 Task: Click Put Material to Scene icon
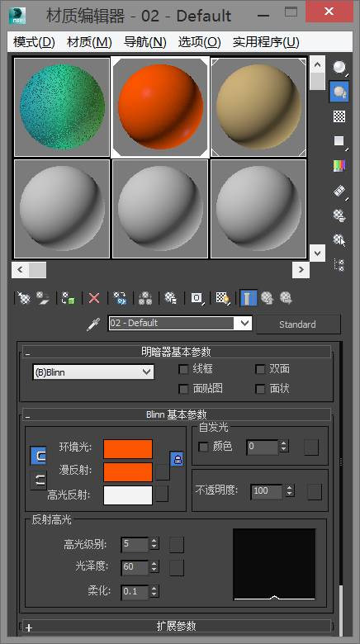click(42, 298)
